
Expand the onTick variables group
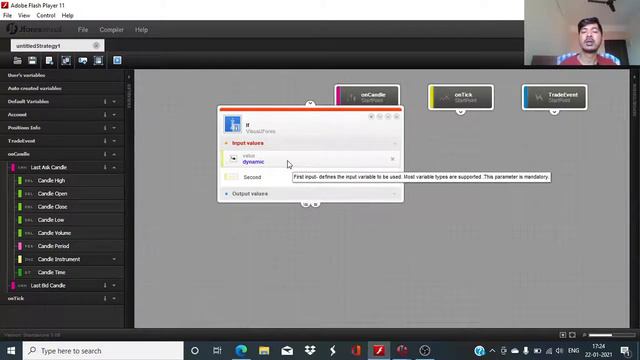[x=114, y=298]
